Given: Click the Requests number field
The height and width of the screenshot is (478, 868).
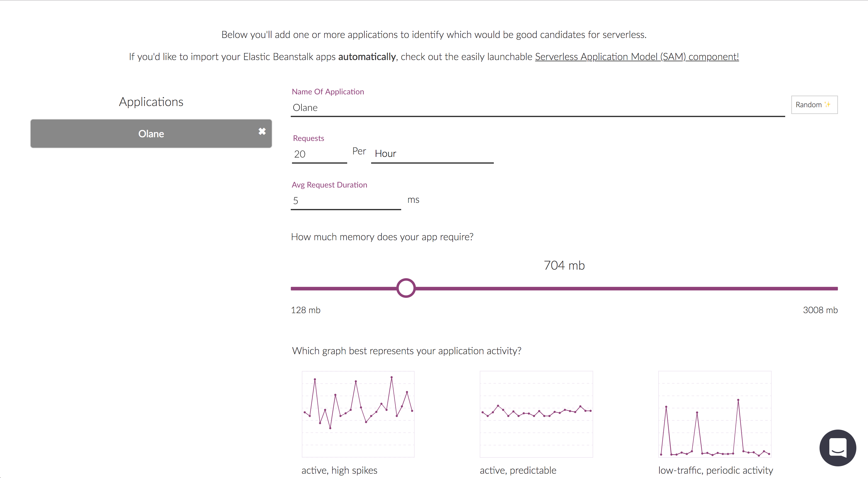Looking at the screenshot, I should [319, 154].
